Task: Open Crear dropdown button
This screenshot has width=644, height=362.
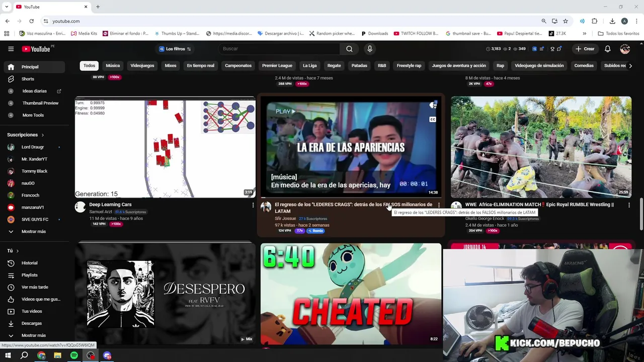Action: click(x=585, y=49)
